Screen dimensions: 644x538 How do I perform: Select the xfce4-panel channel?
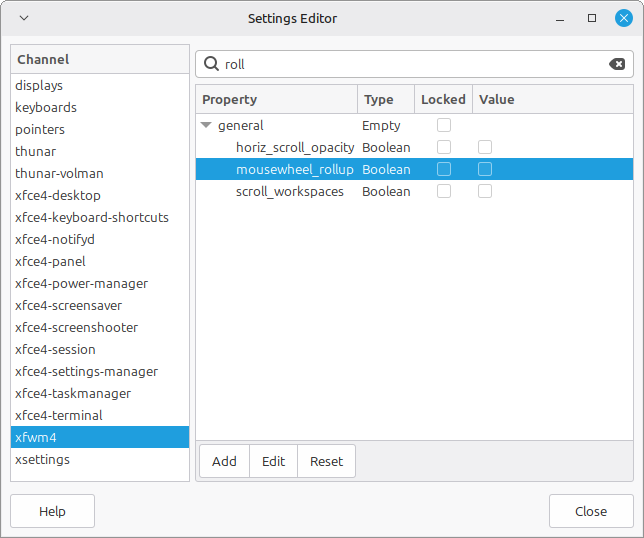[50, 261]
